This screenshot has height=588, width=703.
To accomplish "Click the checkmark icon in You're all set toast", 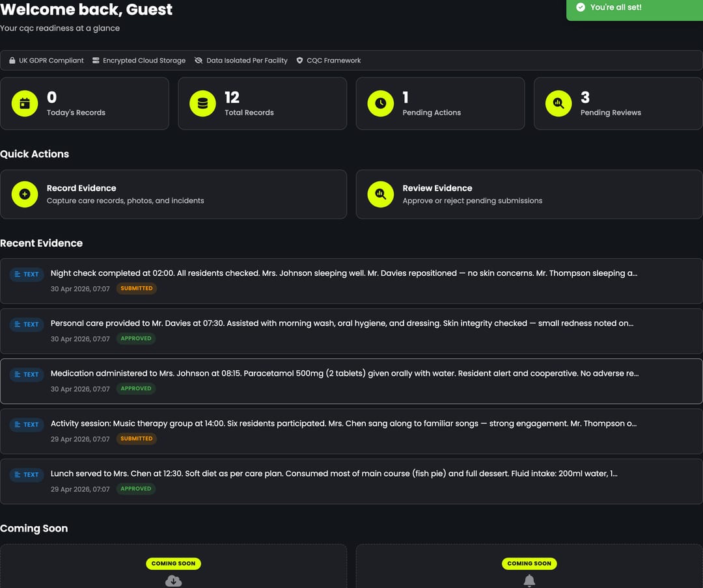I will pyautogui.click(x=581, y=7).
